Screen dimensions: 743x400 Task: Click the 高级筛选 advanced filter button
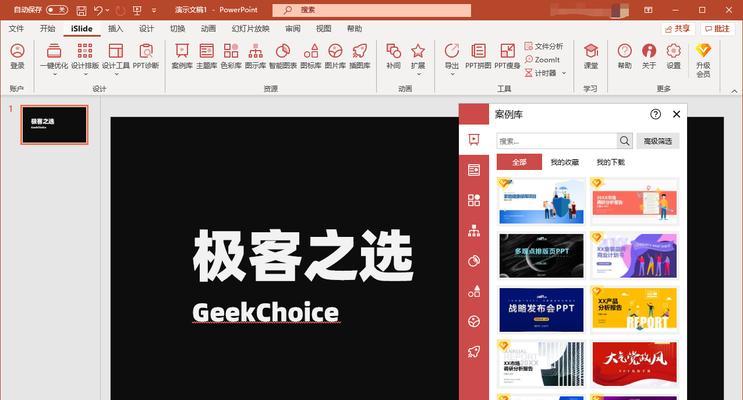click(x=658, y=141)
